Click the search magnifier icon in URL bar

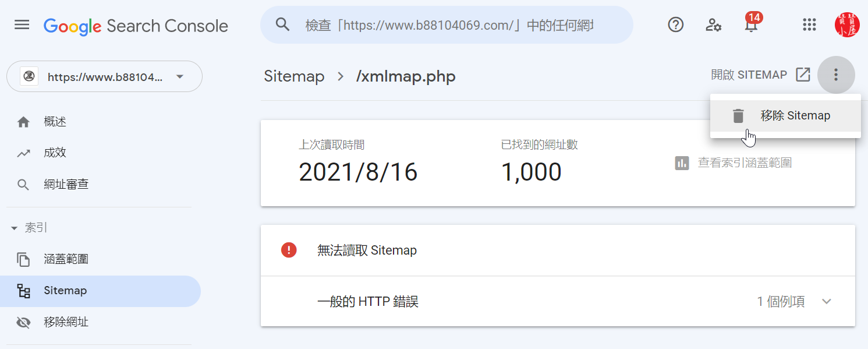click(282, 24)
